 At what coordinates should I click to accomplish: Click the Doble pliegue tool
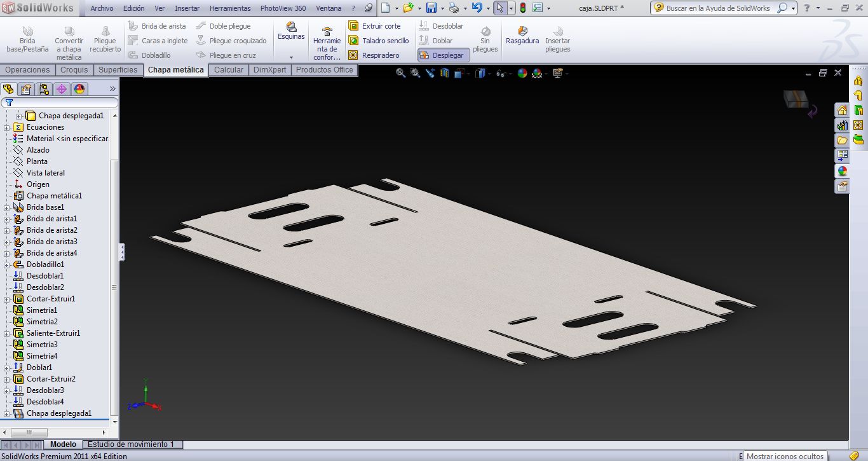click(223, 26)
